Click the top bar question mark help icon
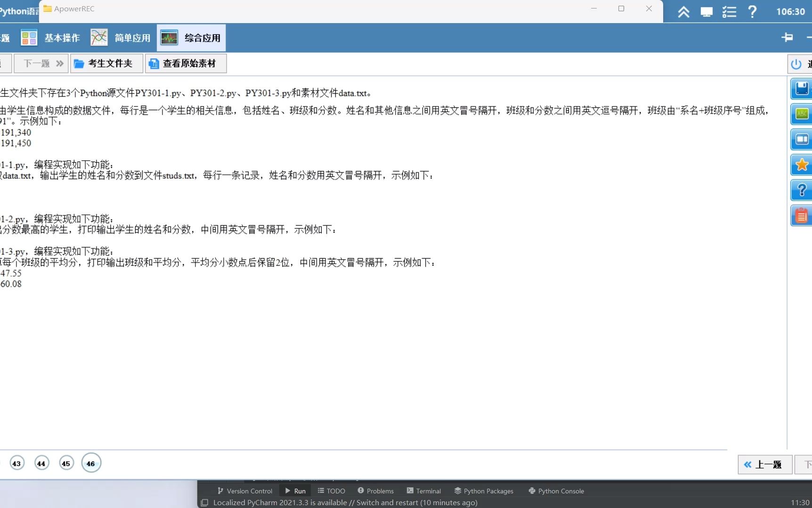Viewport: 812px width, 508px height. click(752, 11)
